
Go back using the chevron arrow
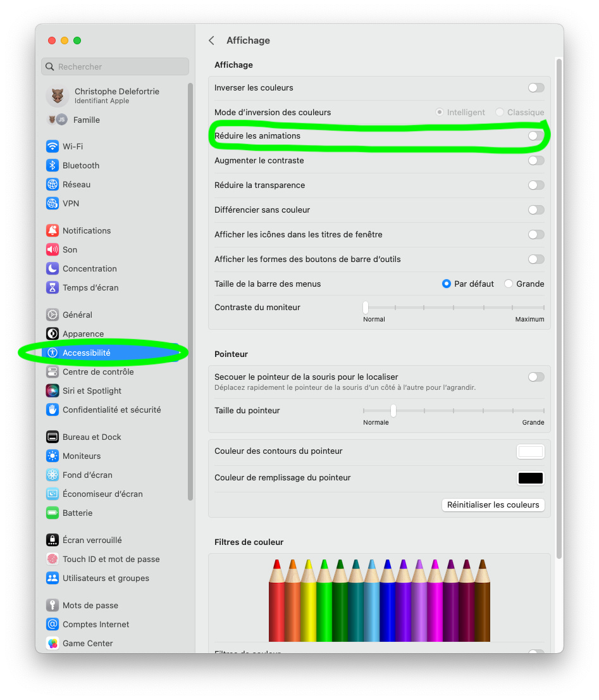[x=211, y=41]
